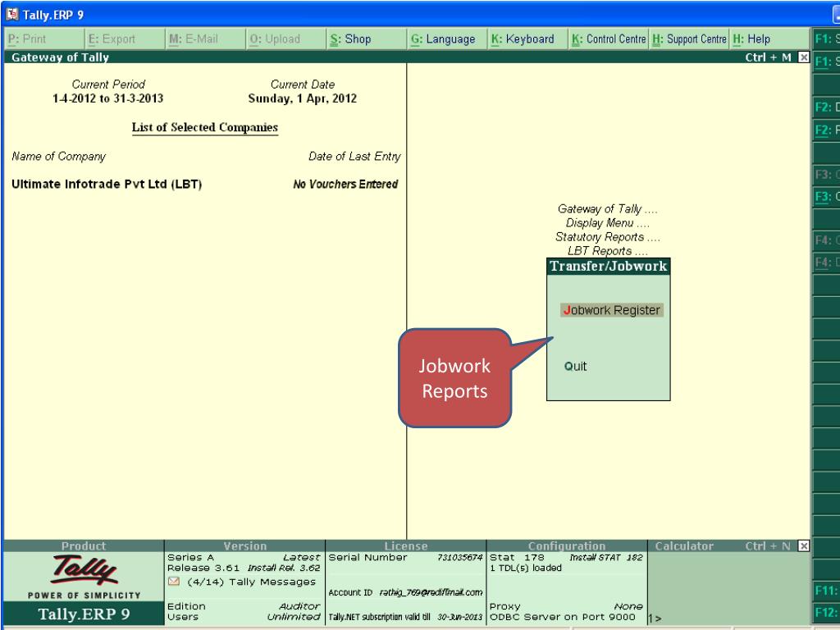
Task: Click the '(4/14) Tally Messages' text
Action: pyautogui.click(x=251, y=582)
